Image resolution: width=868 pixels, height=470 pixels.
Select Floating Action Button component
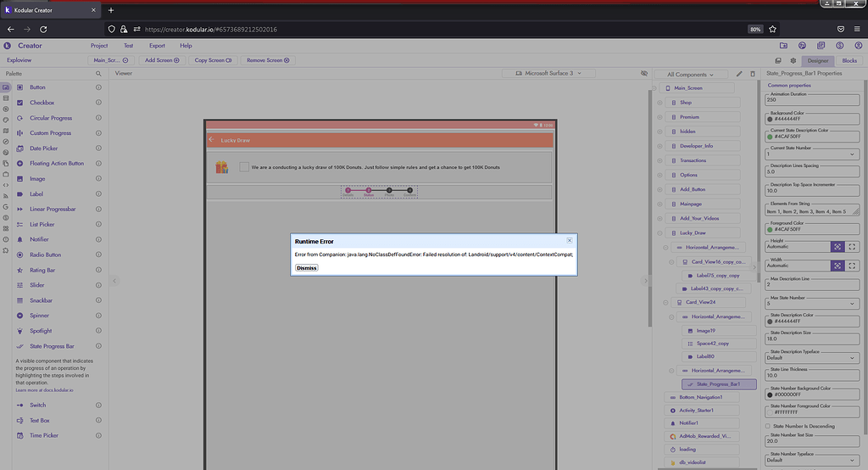point(55,164)
